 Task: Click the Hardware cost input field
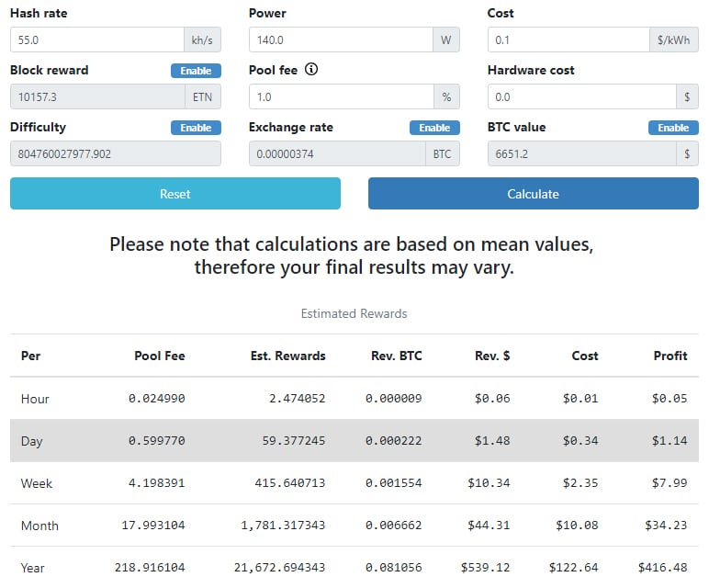580,96
